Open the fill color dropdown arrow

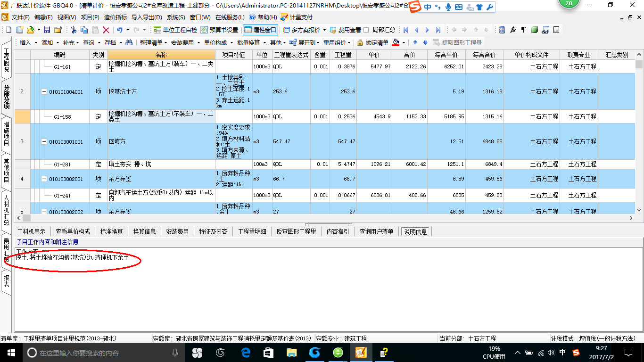(x=404, y=42)
